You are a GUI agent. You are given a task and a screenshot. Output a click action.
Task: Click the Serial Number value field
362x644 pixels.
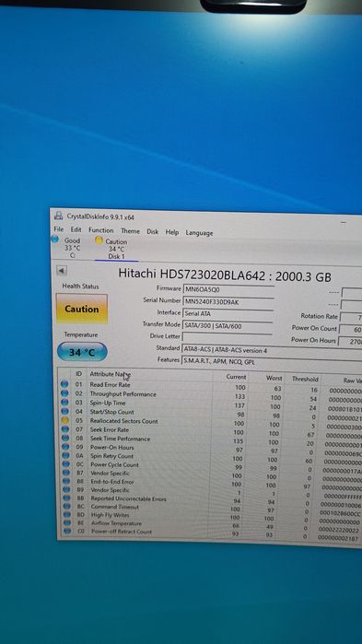228,302
